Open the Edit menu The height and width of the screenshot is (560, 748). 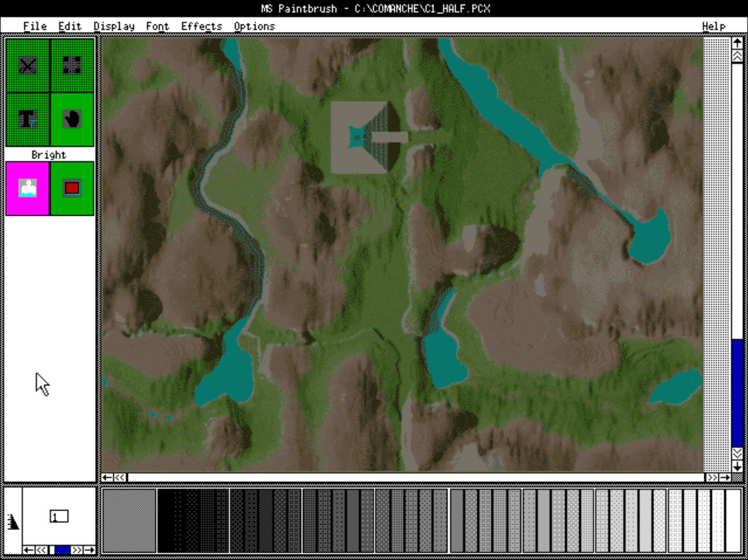(x=70, y=26)
